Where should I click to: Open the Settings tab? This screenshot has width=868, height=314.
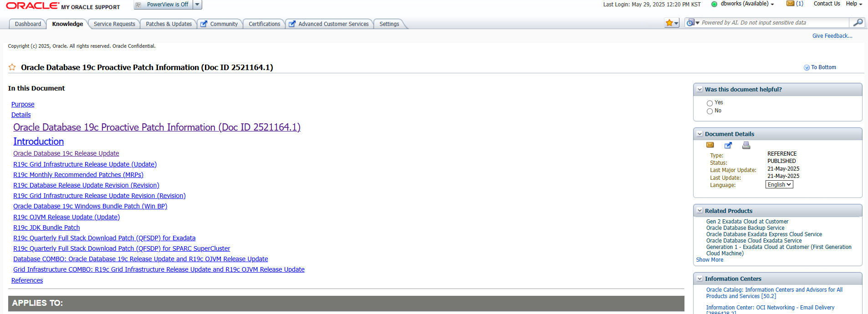(x=389, y=24)
